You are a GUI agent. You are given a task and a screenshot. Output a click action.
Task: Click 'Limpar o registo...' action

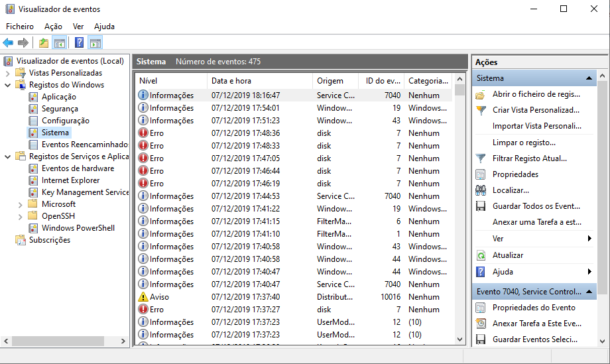click(524, 143)
